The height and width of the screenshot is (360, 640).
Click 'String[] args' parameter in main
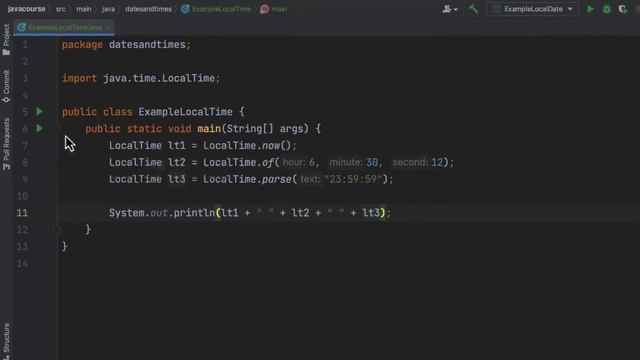(267, 129)
